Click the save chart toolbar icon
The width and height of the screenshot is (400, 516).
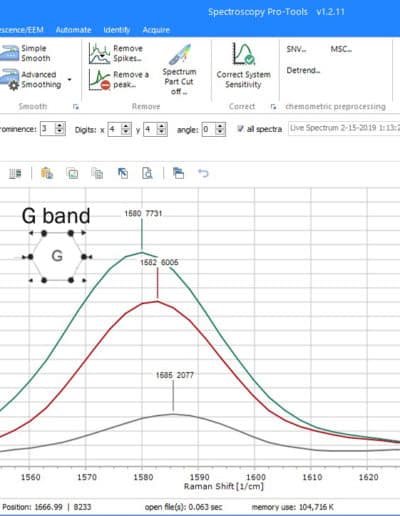tap(178, 173)
